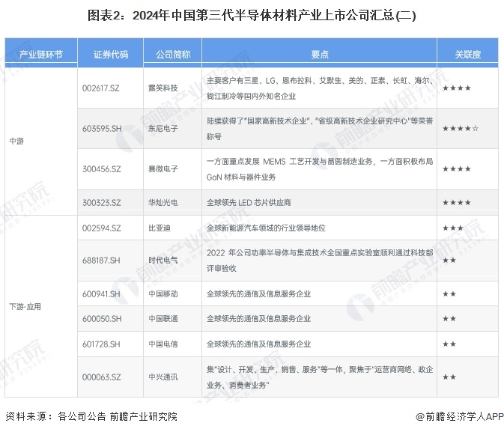Click 中兴通讯 business description text

click(x=320, y=377)
